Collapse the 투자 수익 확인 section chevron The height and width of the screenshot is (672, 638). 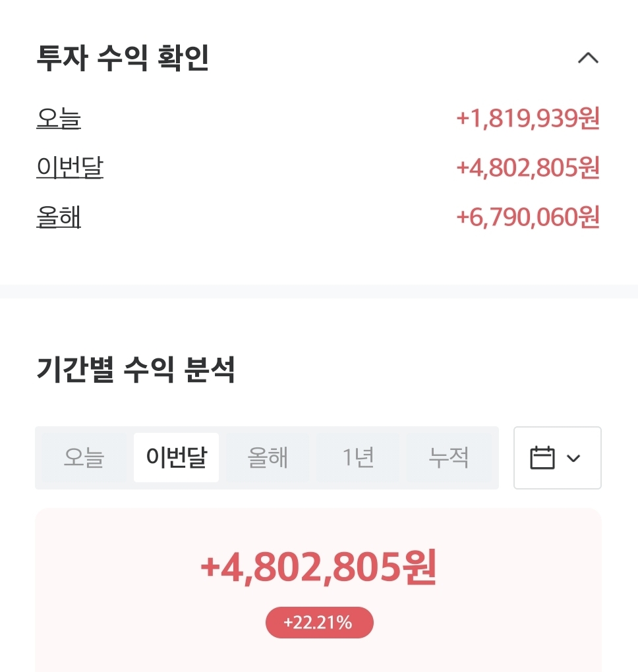click(x=588, y=59)
